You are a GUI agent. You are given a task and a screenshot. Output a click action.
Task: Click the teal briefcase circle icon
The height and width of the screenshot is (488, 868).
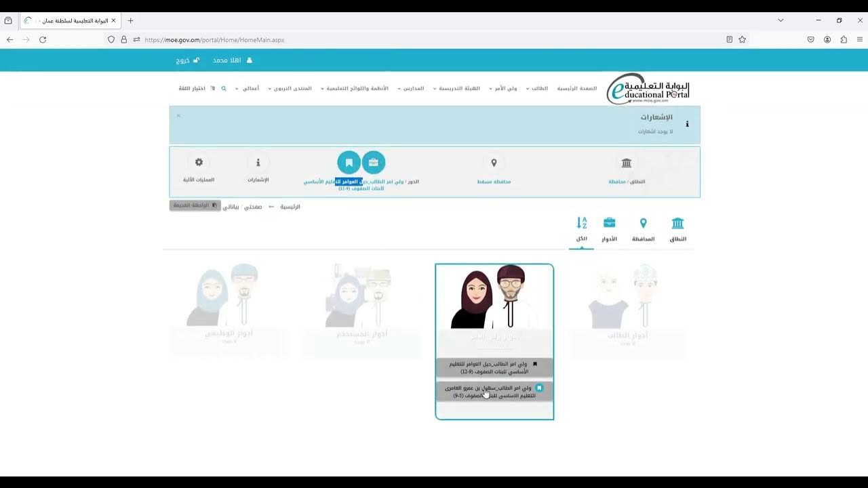(374, 163)
